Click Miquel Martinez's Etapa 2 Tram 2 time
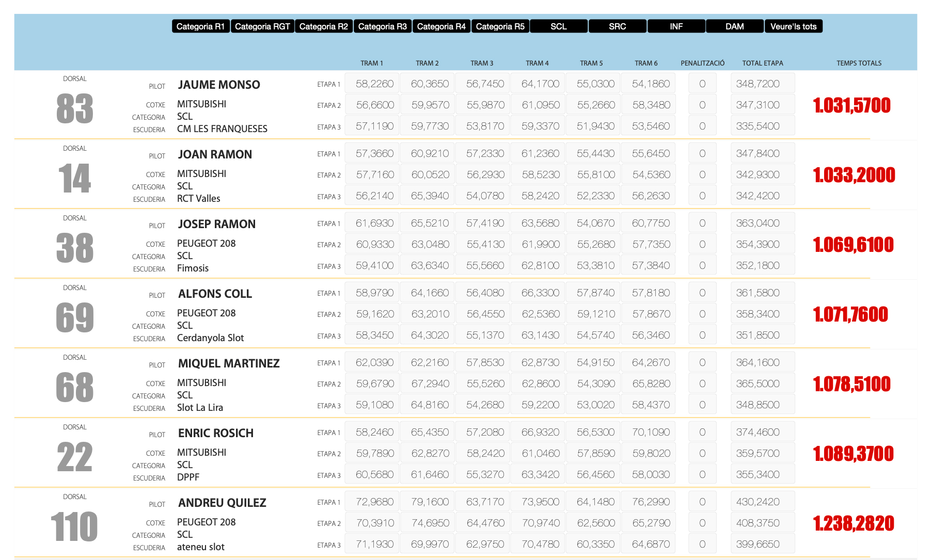Image resolution: width=931 pixels, height=560 pixels. click(430, 383)
